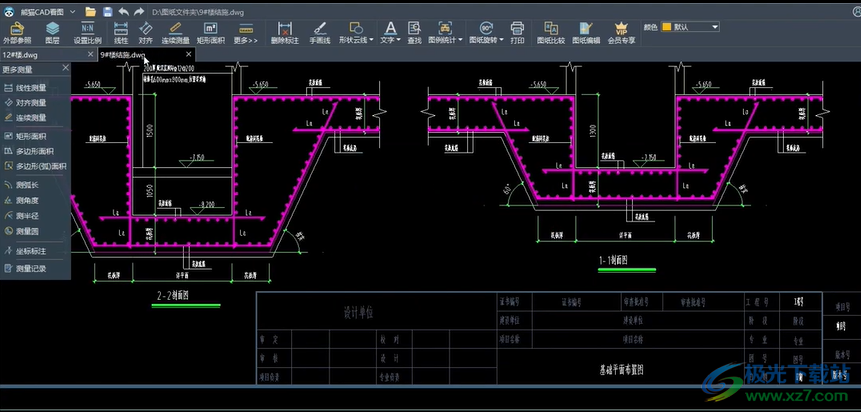Close the 更多测量 panel

(65, 68)
